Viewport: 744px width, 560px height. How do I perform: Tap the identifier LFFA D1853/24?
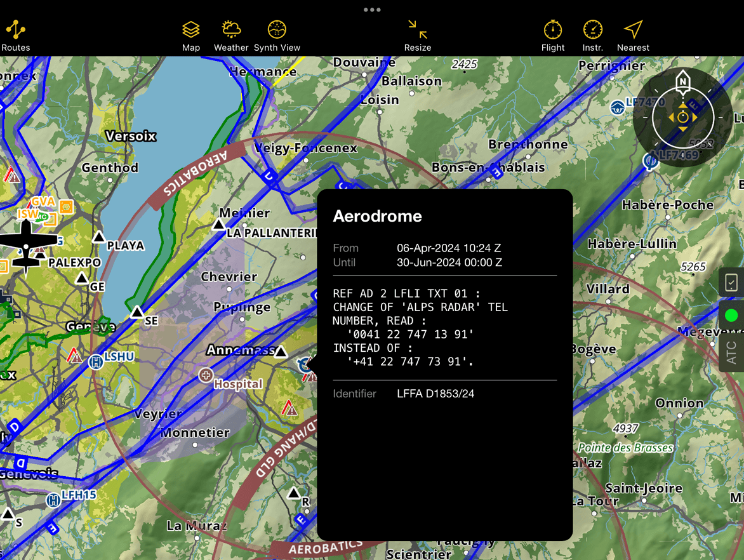click(x=435, y=394)
